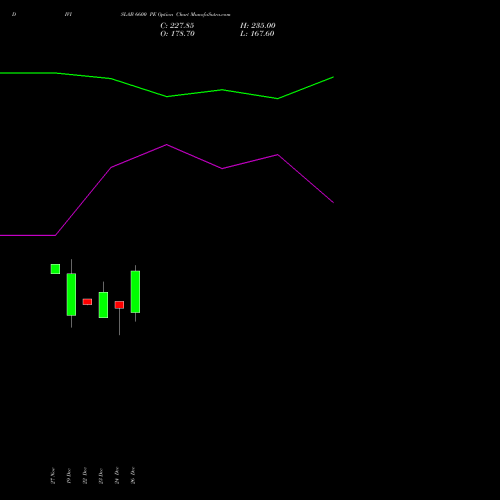Click the High value H: 235.00

pos(258,26)
